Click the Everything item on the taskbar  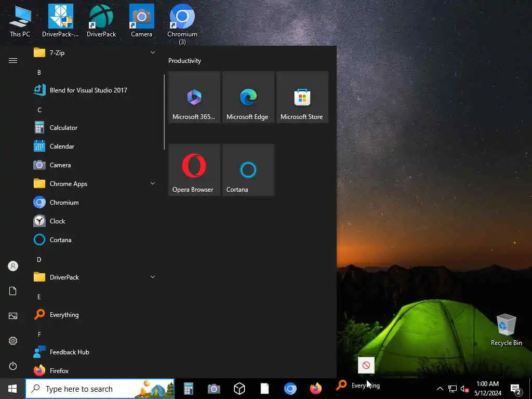pyautogui.click(x=358, y=385)
